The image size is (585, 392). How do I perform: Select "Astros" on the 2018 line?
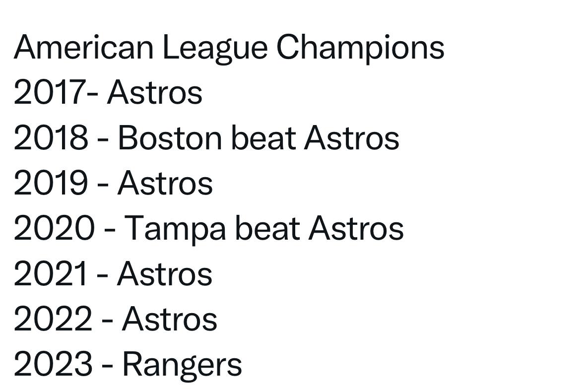351,138
